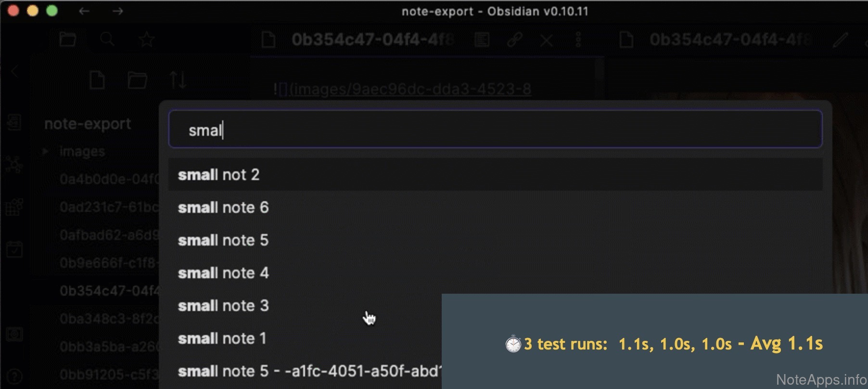Create a new folder in explorer
This screenshot has width=868, height=389.
click(137, 80)
